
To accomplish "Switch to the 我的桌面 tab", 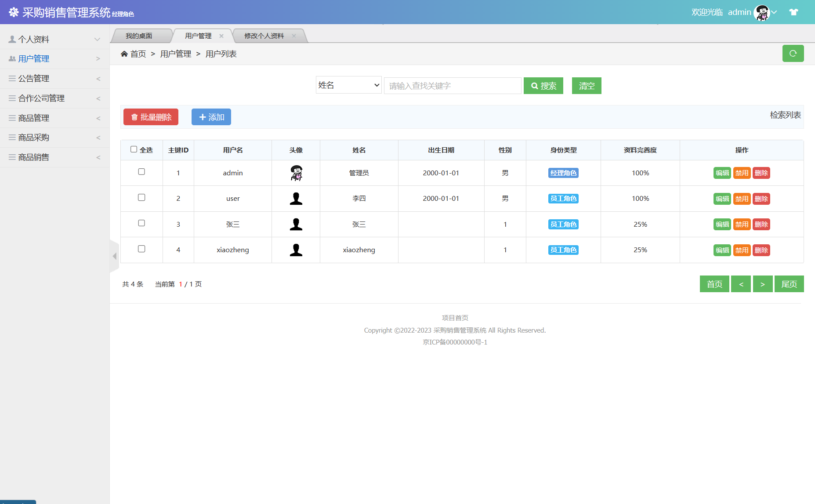I will tap(139, 36).
